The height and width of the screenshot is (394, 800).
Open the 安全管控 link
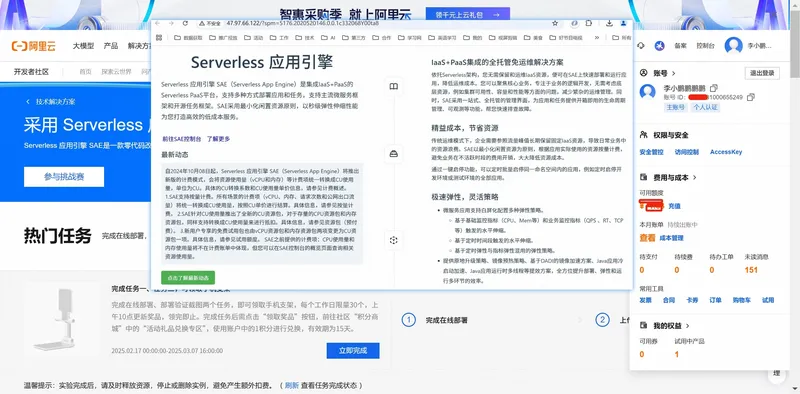pos(652,152)
